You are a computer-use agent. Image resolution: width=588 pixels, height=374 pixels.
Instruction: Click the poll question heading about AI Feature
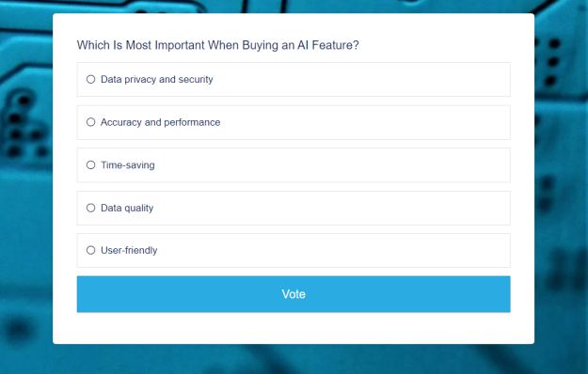coord(218,45)
